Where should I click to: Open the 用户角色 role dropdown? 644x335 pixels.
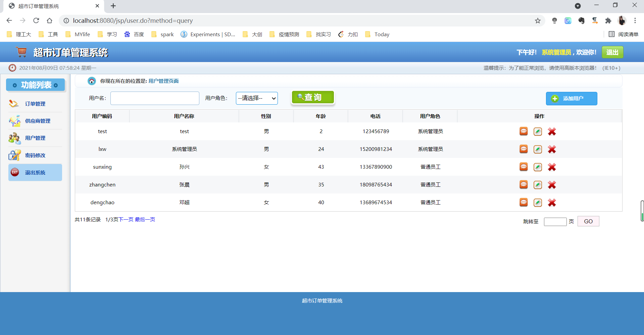click(257, 98)
